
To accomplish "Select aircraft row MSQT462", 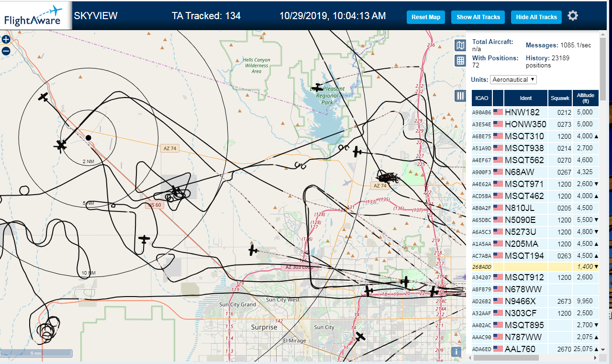I will coord(535,196).
